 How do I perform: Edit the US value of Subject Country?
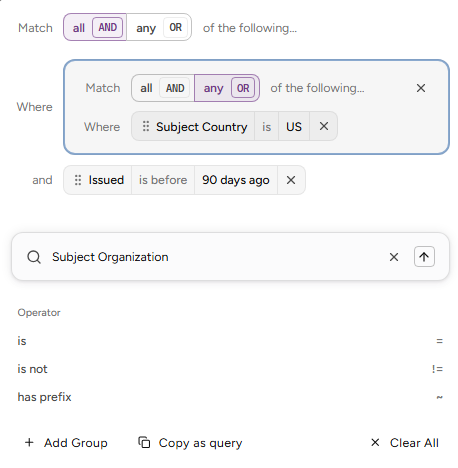294,126
